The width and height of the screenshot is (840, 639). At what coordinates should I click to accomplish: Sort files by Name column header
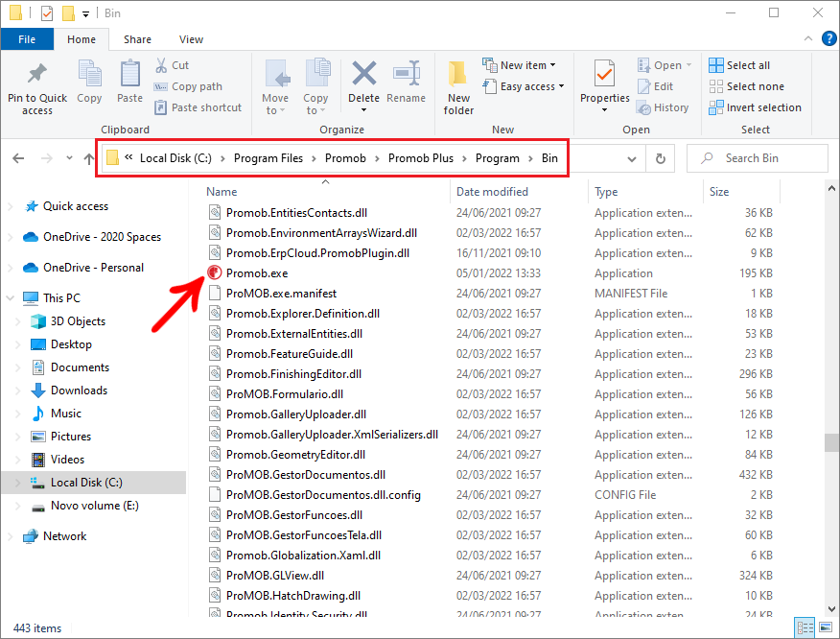point(222,192)
